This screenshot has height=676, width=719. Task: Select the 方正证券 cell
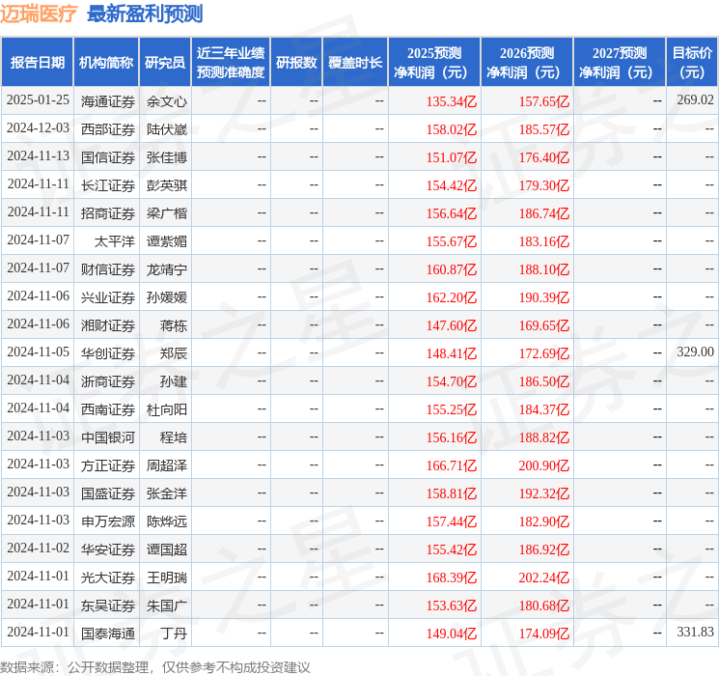click(x=108, y=465)
